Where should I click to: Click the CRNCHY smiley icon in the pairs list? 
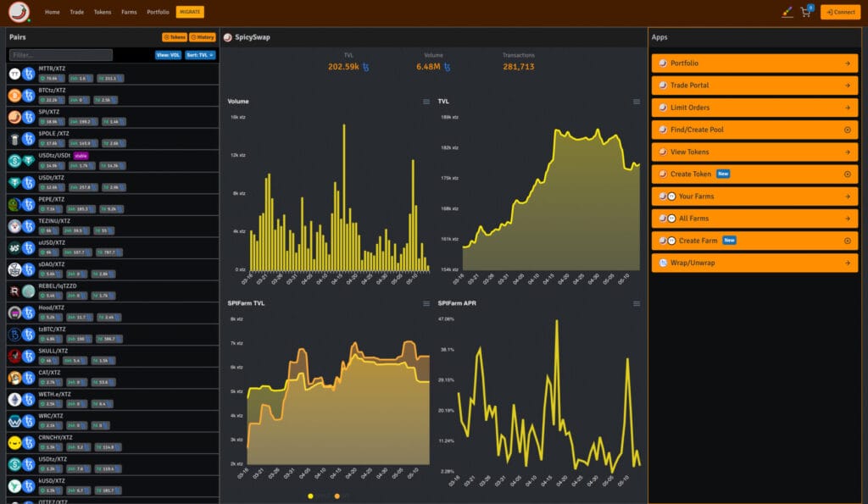coord(14,443)
